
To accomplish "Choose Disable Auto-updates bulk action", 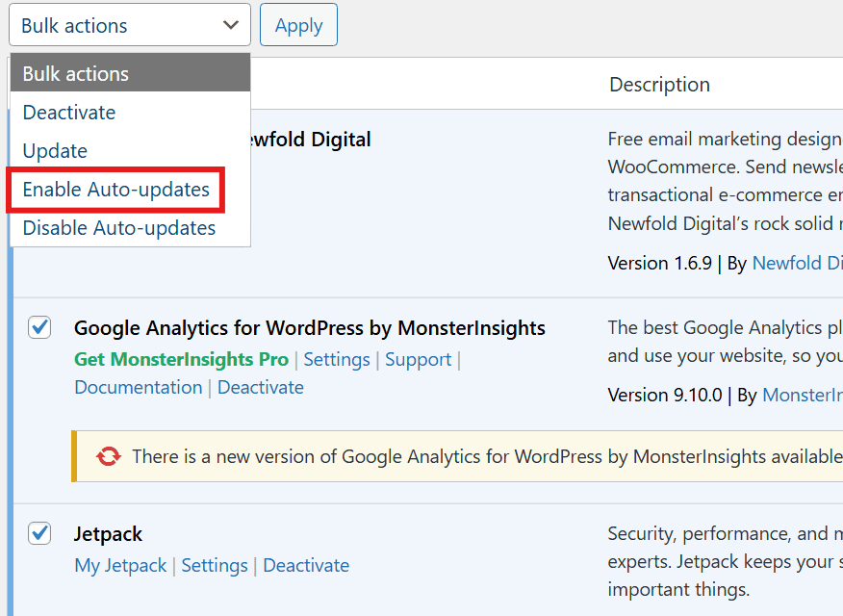I will pos(118,228).
